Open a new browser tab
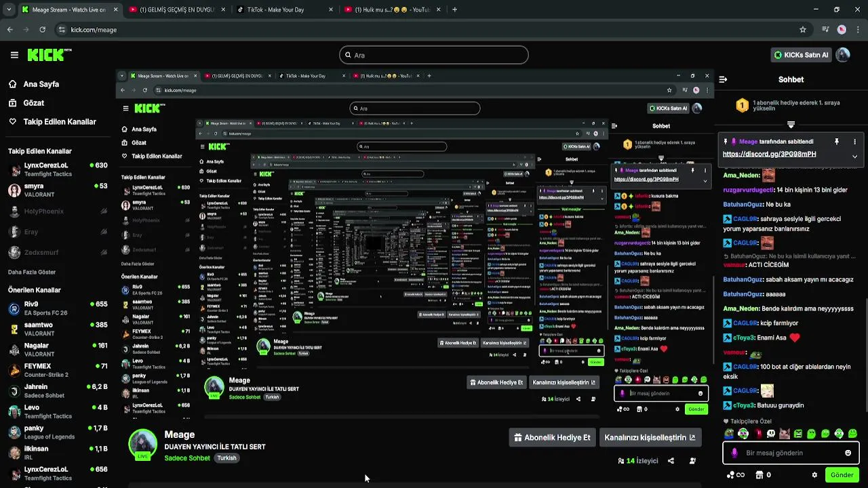The width and height of the screenshot is (868, 488). (454, 9)
